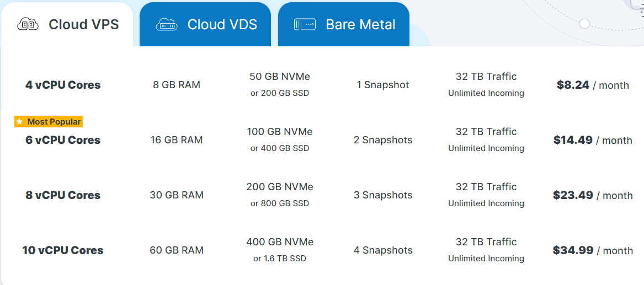
Task: Select the 6 vCPU Cores plan
Action: point(63,140)
